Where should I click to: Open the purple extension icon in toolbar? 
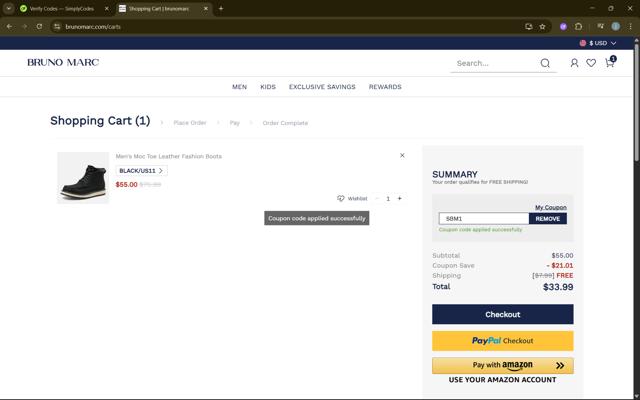tap(563, 27)
